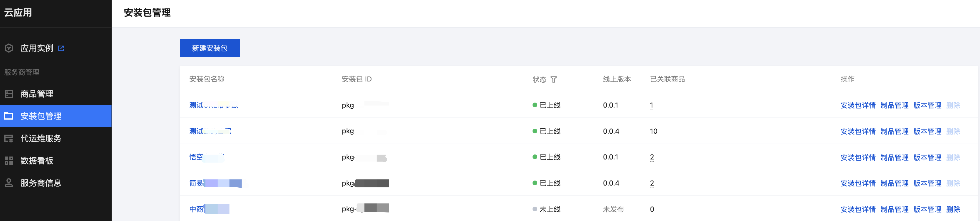
Task: Click the 代运维服务 sidebar icon
Action: coord(9,139)
